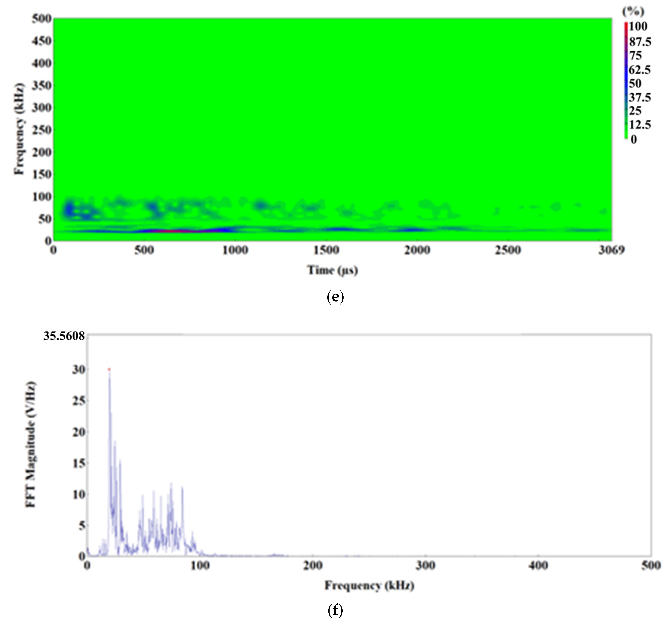Click the '35.5608' maximum value label
The width and height of the screenshot is (672, 622).
[x=64, y=336]
